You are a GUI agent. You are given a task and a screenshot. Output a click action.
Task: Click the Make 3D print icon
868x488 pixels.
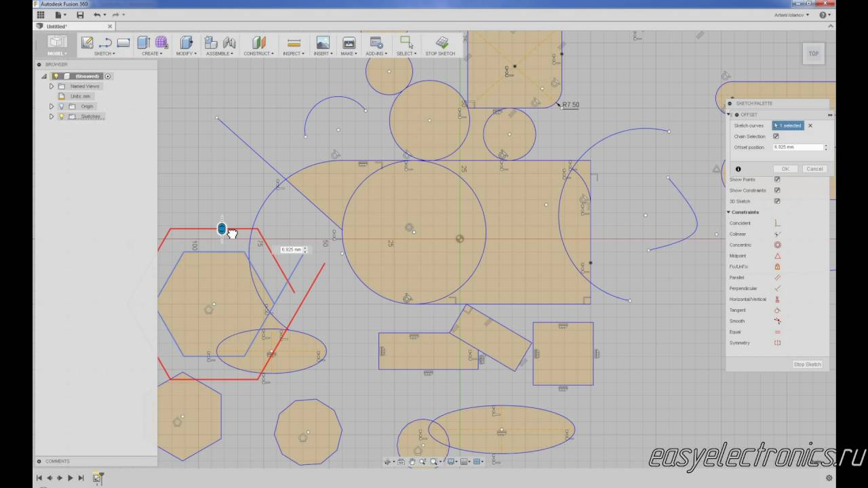[349, 43]
